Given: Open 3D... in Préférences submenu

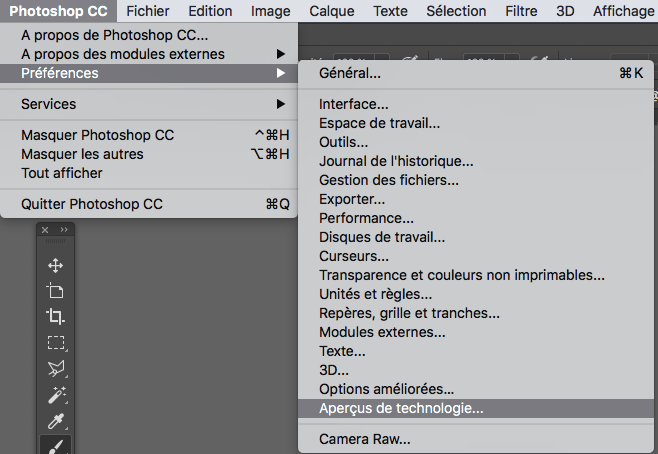Looking at the screenshot, I should (476, 370).
